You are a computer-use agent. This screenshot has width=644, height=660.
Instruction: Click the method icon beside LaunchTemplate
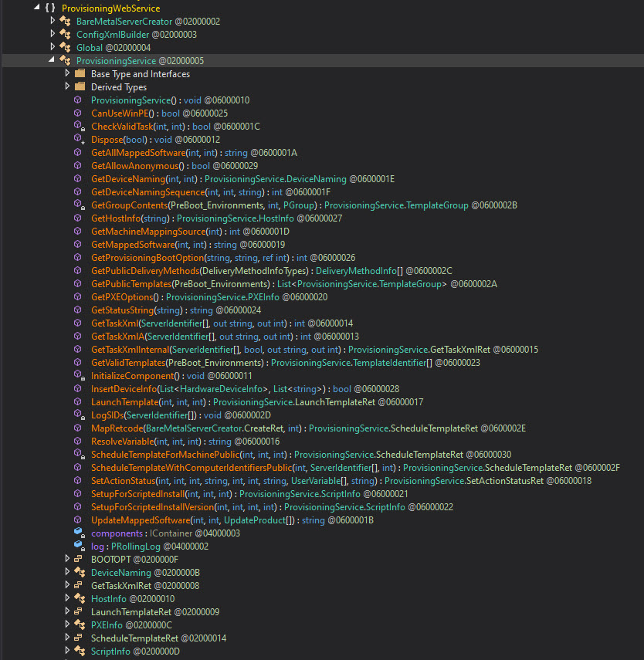coord(77,401)
